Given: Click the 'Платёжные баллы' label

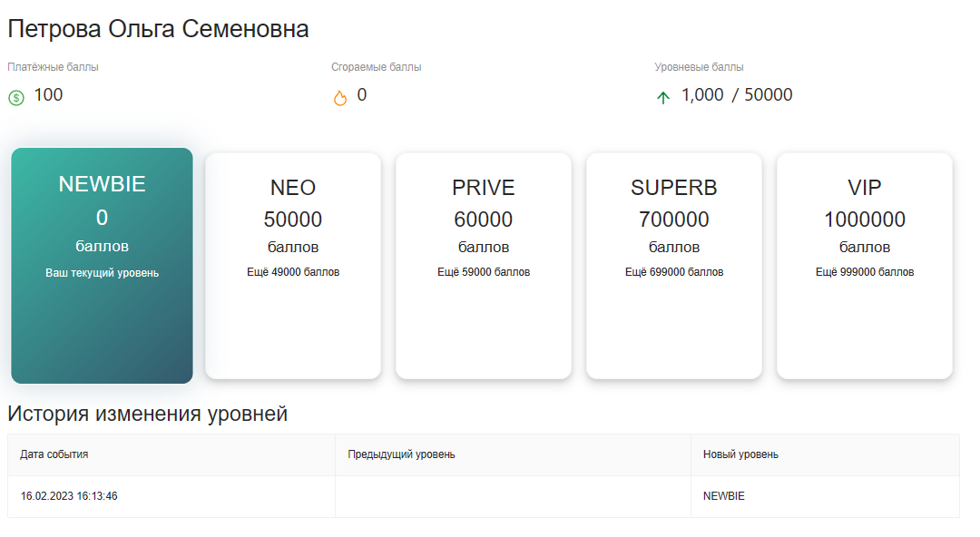Looking at the screenshot, I should coord(53,67).
